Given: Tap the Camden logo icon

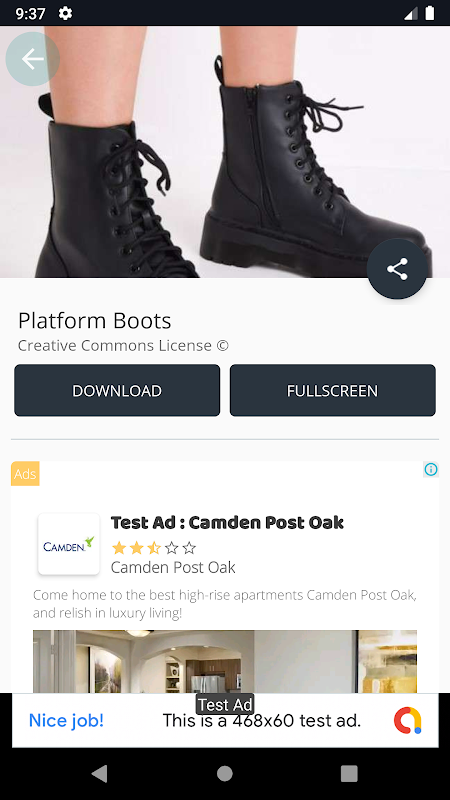Looking at the screenshot, I should pos(69,544).
